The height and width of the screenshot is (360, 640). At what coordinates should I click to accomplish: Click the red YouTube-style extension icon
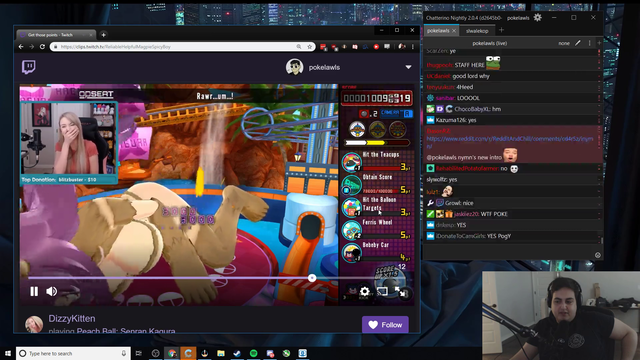tap(376, 47)
